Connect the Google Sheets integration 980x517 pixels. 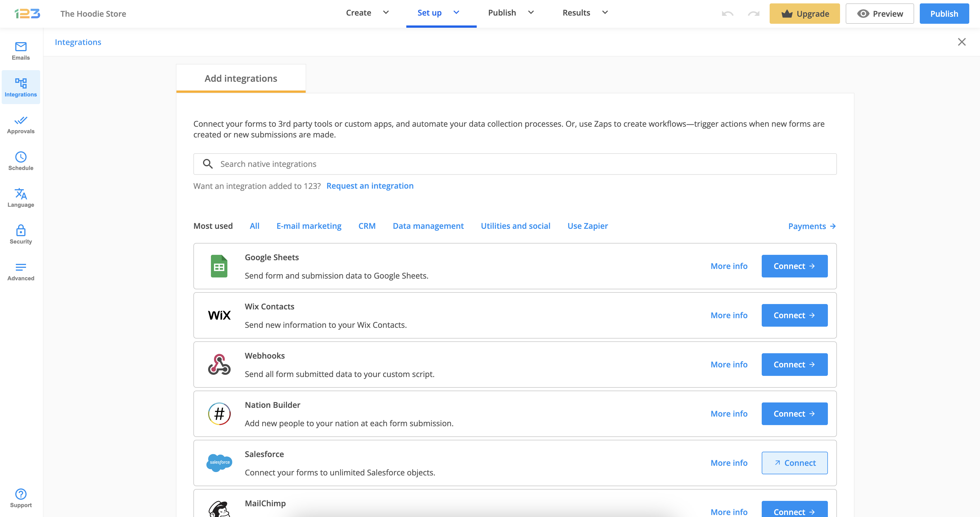[794, 266]
